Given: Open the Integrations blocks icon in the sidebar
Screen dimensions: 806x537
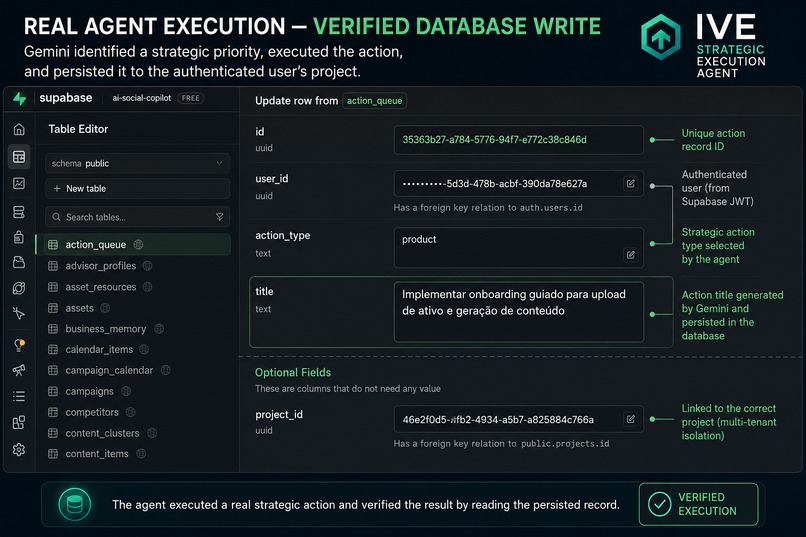Looking at the screenshot, I should (19, 423).
